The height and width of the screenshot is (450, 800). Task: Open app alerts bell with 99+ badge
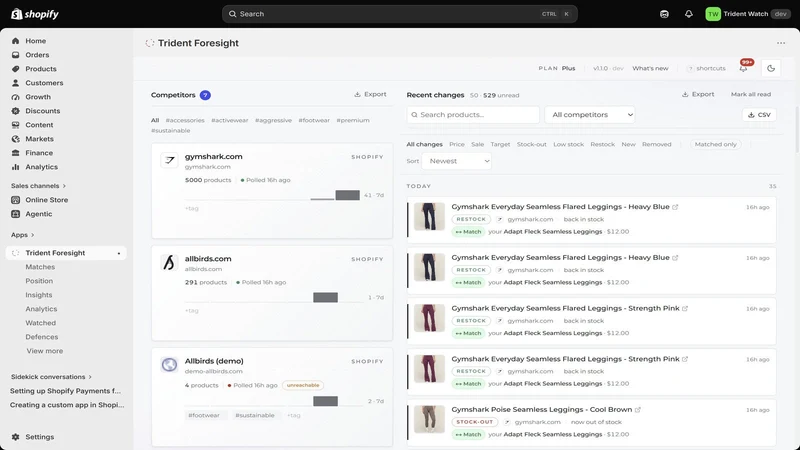pos(743,68)
